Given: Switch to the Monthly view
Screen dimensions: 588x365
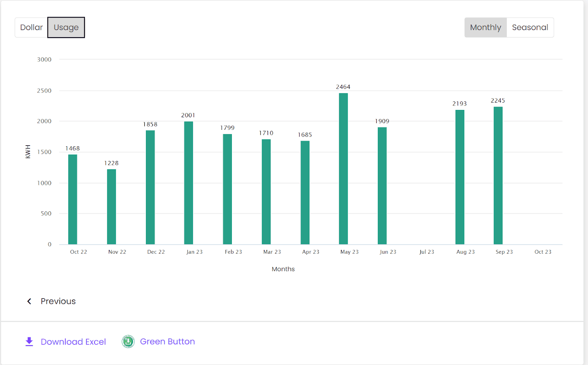Looking at the screenshot, I should click(x=485, y=28).
